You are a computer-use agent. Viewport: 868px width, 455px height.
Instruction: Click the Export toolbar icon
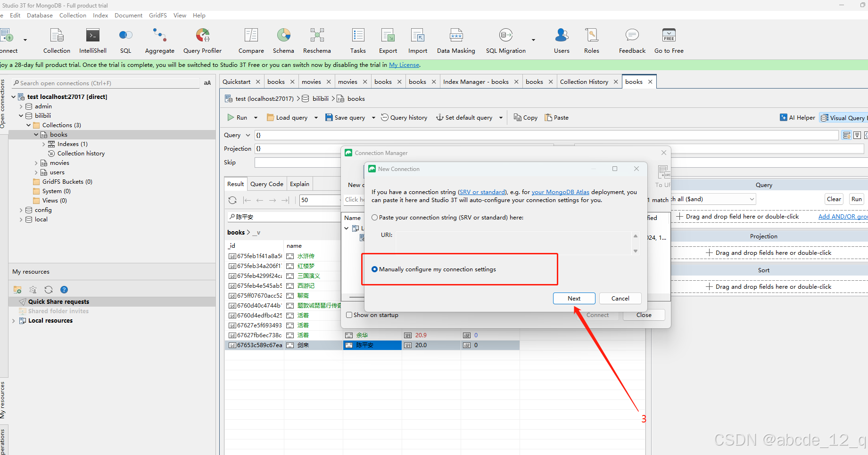(x=388, y=41)
